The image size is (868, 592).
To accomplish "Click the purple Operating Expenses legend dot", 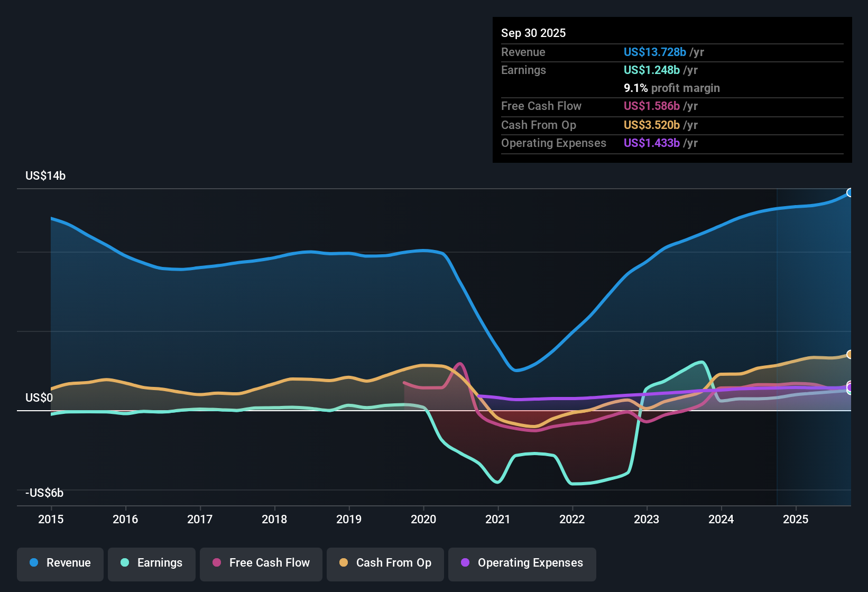I will pos(465,563).
